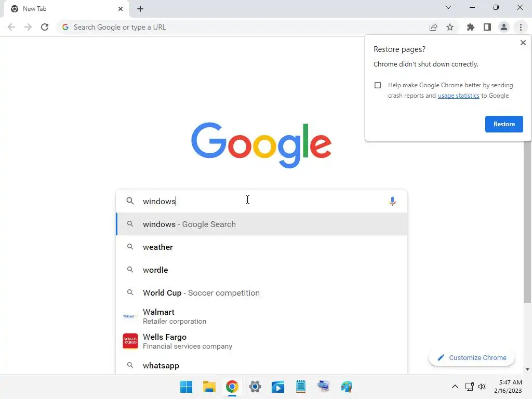Open Settings gear from the taskbar
The width and height of the screenshot is (532, 399).
pos(255,387)
